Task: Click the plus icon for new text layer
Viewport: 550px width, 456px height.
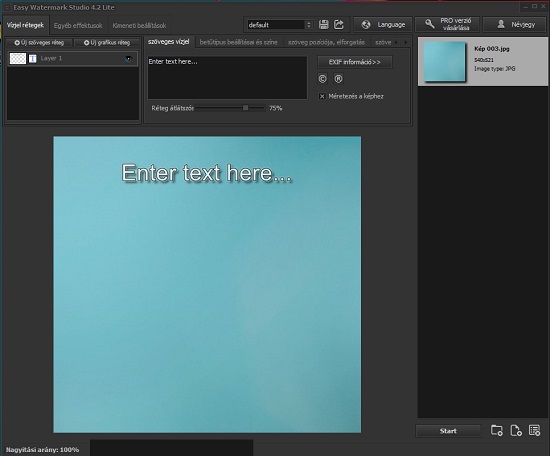Action: (17, 43)
